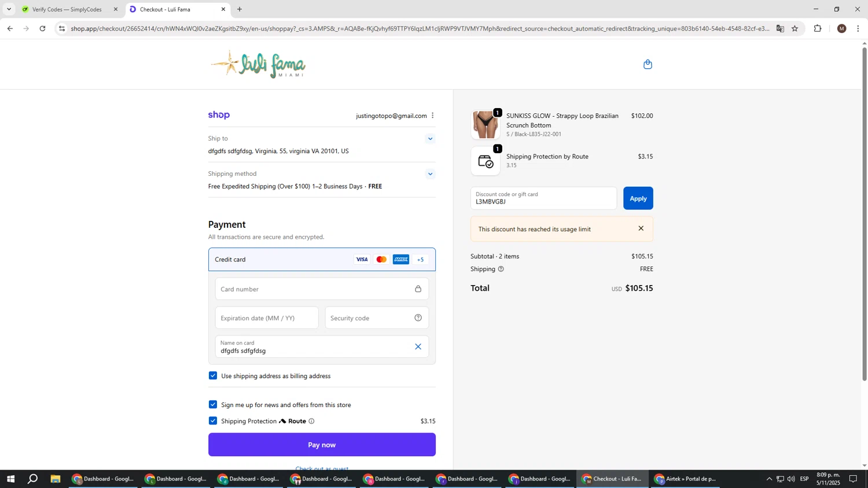Toggle Shipping Protection Route checkbox
This screenshot has width=868, height=488.
point(213,421)
